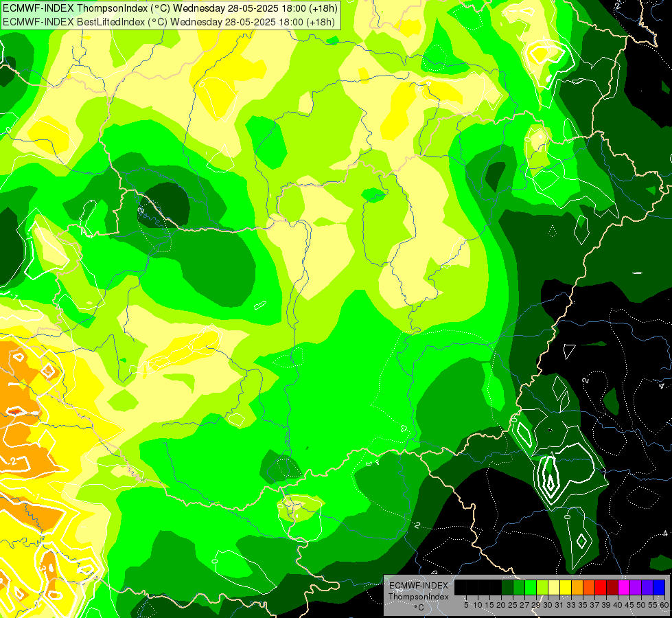The image size is (672, 618).
Task: Click the legend tick value 5
Action: coord(466,605)
